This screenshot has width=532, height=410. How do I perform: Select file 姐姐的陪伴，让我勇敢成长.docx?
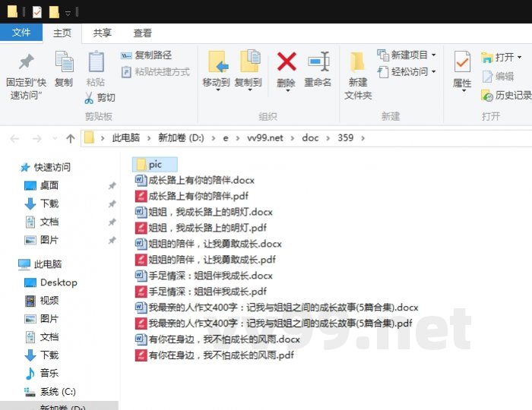click(208, 244)
